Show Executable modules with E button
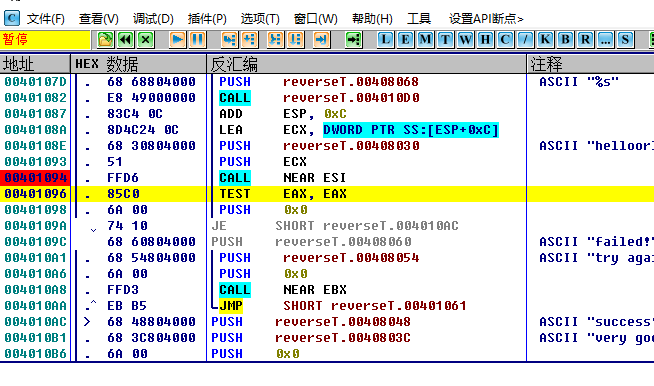654x386 pixels. [405, 40]
